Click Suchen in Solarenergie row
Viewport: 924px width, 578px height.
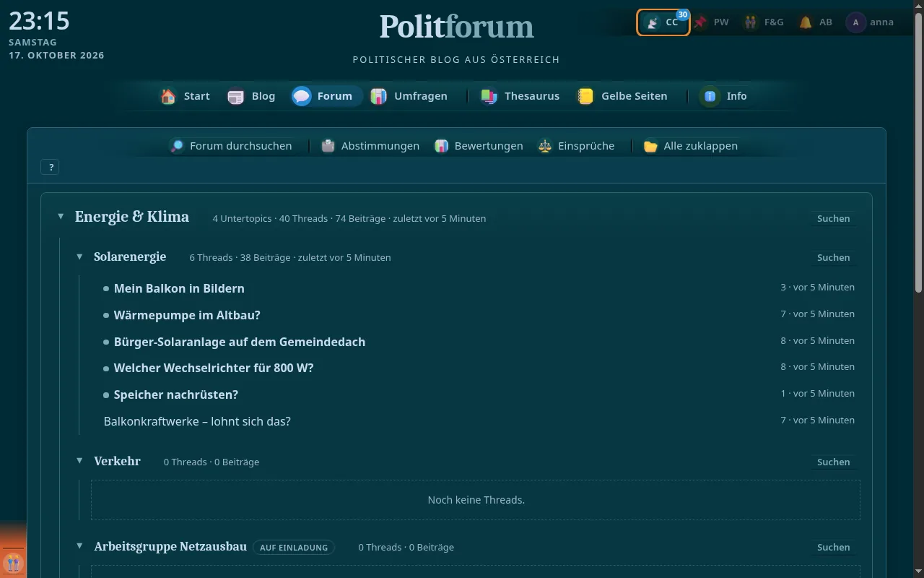pos(833,257)
